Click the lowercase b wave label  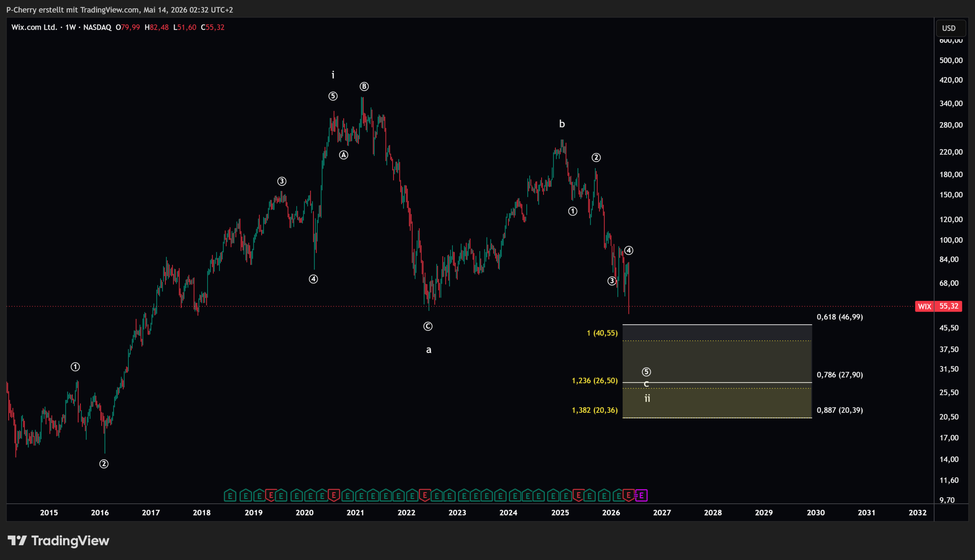point(562,124)
